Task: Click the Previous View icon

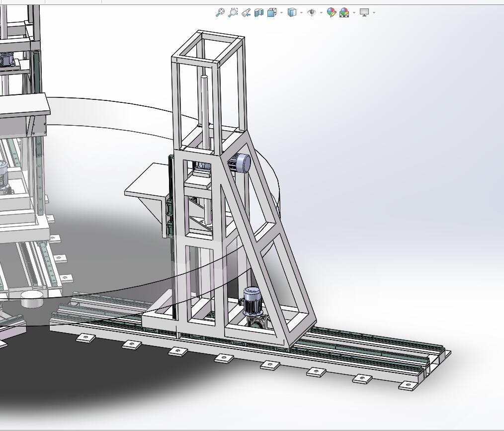Action: point(246,12)
